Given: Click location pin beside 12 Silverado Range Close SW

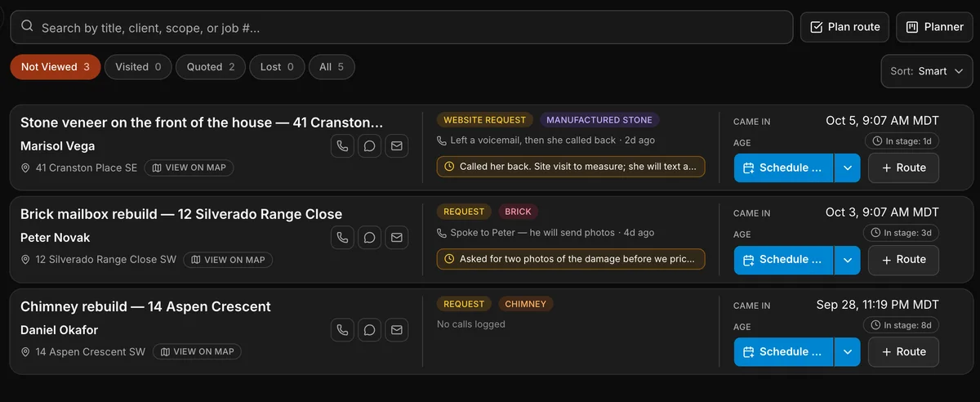Looking at the screenshot, I should [x=25, y=260].
